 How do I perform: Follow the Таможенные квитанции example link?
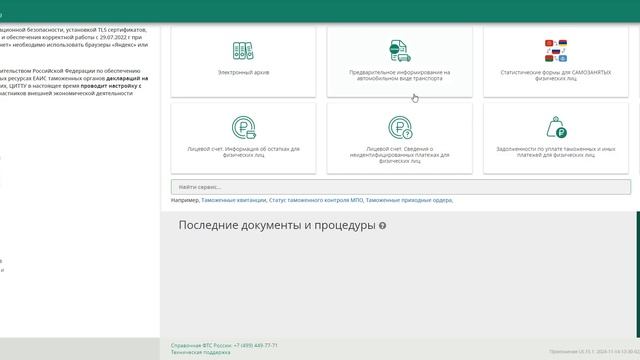tap(233, 200)
